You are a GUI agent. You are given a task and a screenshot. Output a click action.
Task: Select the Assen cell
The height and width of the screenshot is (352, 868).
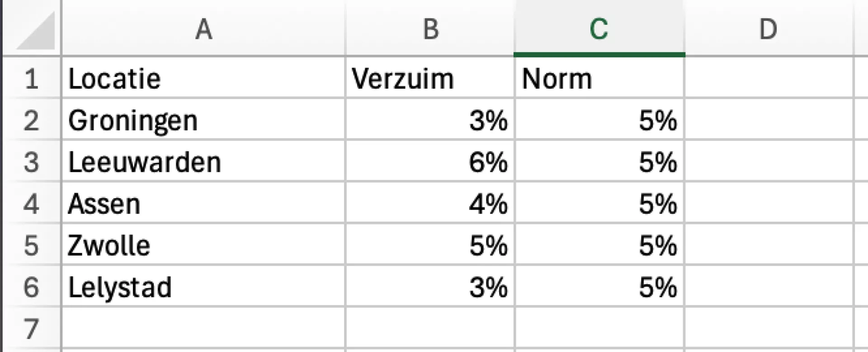point(203,204)
